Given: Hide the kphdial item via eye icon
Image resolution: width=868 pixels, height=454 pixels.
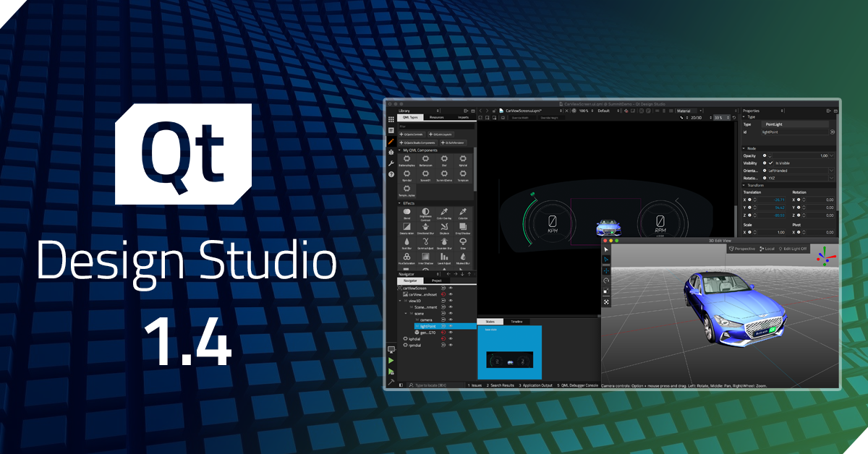Looking at the screenshot, I should click(451, 339).
